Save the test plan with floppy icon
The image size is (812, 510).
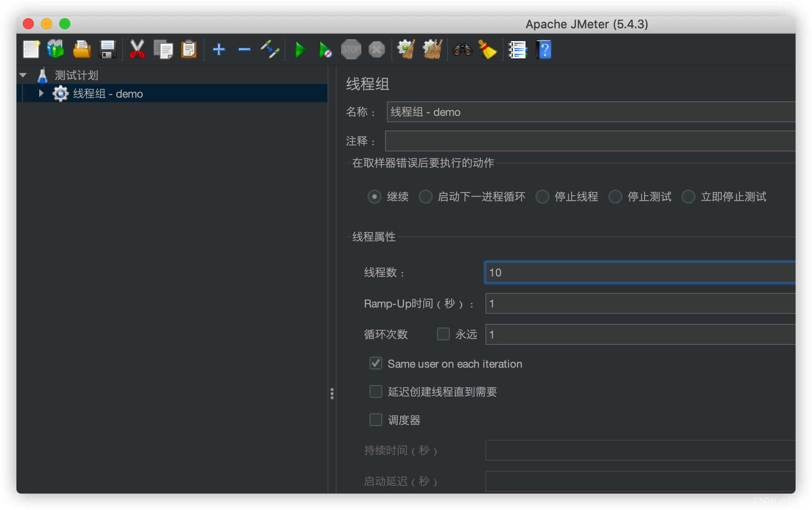click(108, 49)
